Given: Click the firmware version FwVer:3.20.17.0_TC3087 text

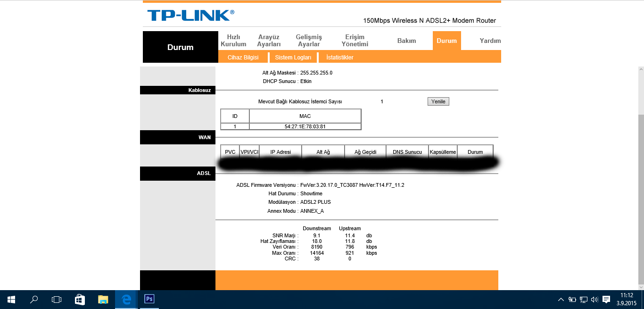Looking at the screenshot, I should click(x=352, y=185).
